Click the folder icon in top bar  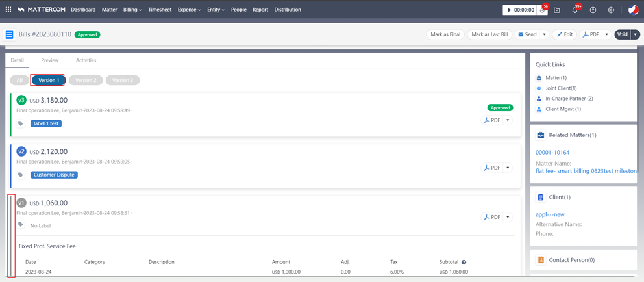click(x=557, y=10)
